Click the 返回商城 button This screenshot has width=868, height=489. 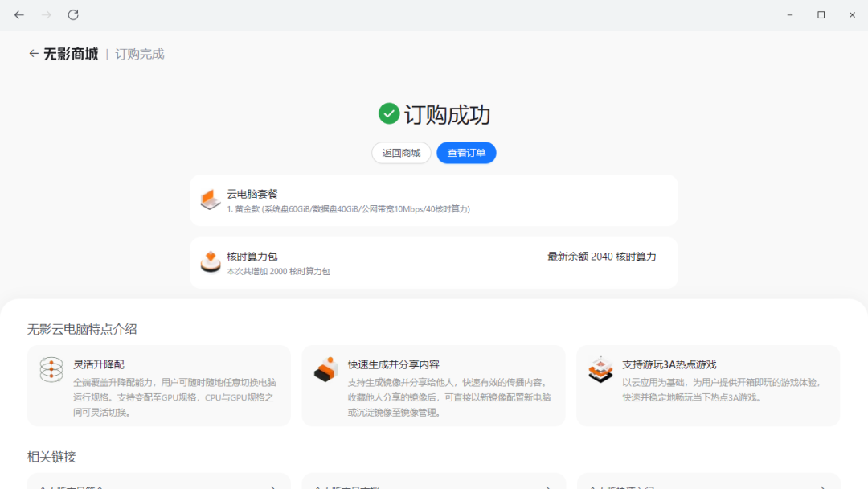click(x=400, y=153)
